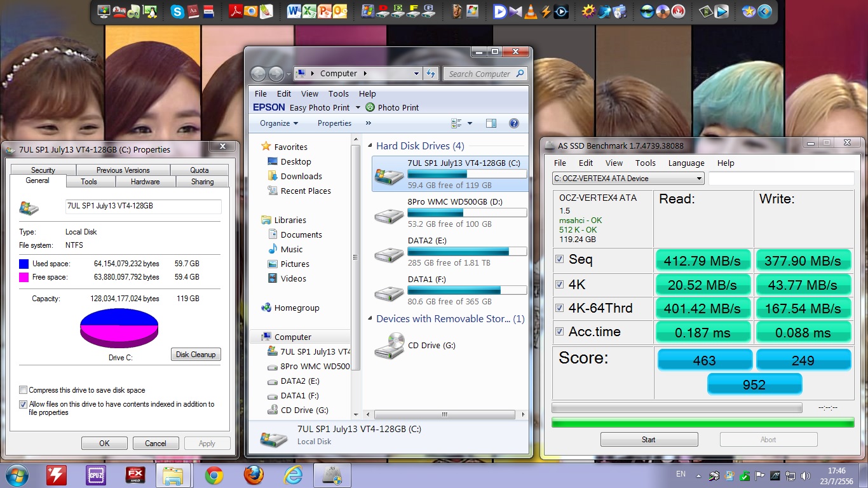Launch Skype from the top dock
The height and width of the screenshot is (488, 868).
[x=177, y=11]
